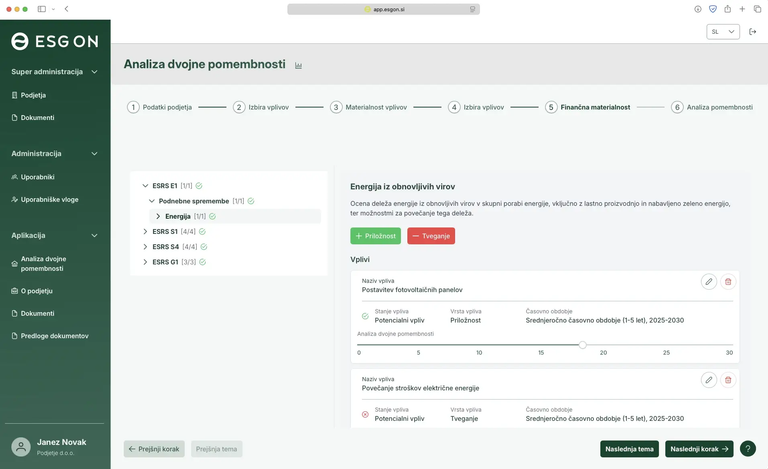Edit the Povečanje stroškov električne energije impact

709,380
